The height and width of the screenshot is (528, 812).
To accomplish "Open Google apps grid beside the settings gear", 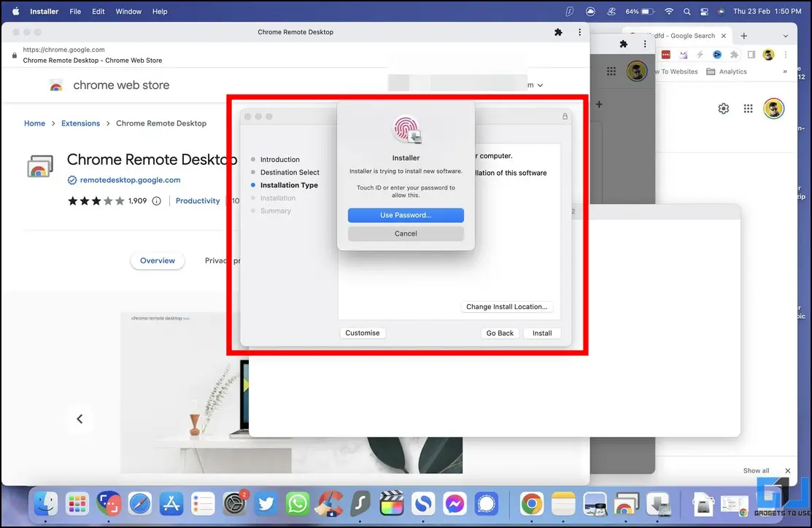I will tap(748, 109).
